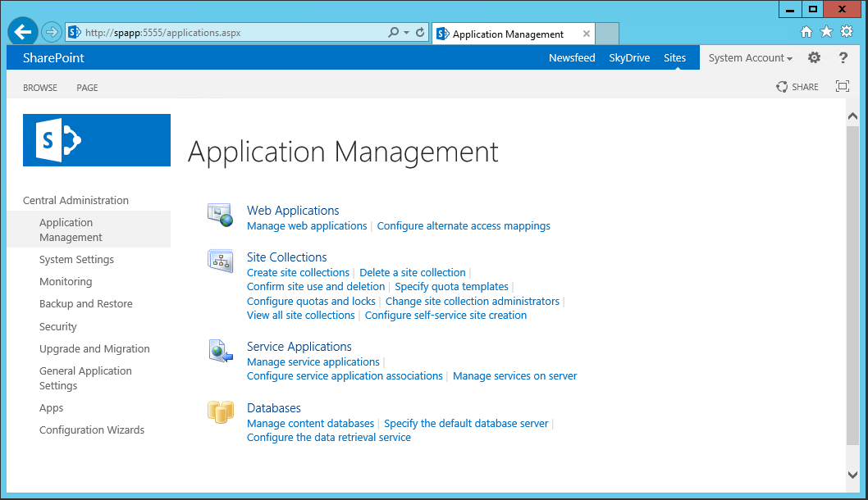This screenshot has height=500, width=868.
Task: Click the Refresh page icon
Action: click(420, 32)
